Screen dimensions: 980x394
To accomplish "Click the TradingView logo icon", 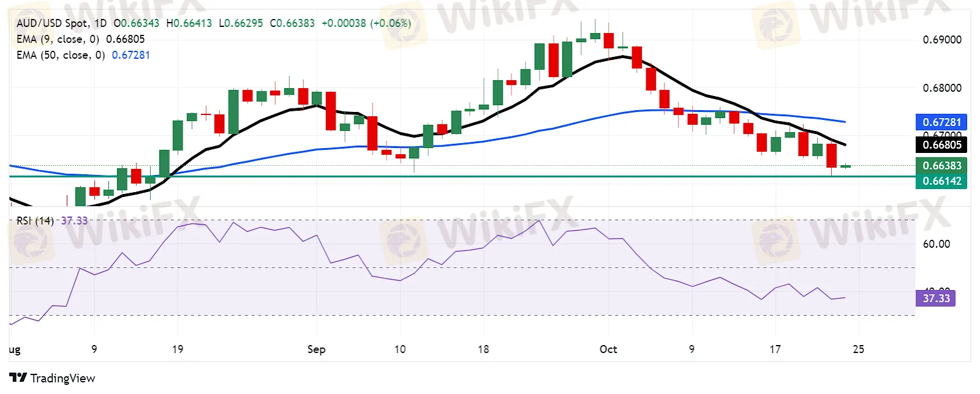I will (x=18, y=377).
